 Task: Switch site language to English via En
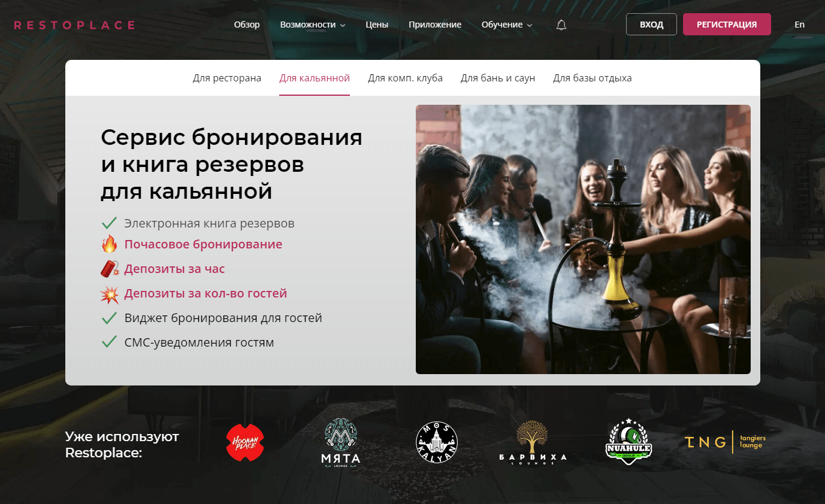pos(799,25)
